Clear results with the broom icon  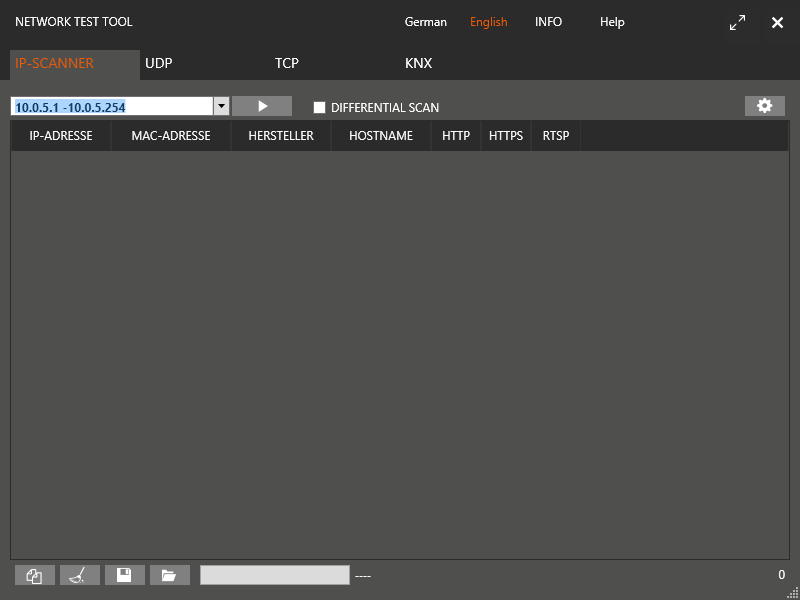(x=80, y=575)
